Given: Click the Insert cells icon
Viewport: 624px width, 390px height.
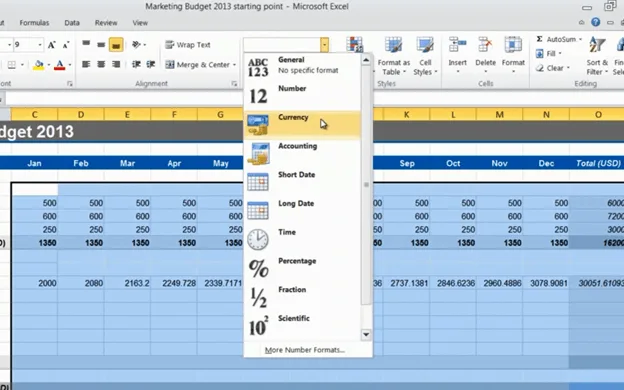Looking at the screenshot, I should [458, 45].
